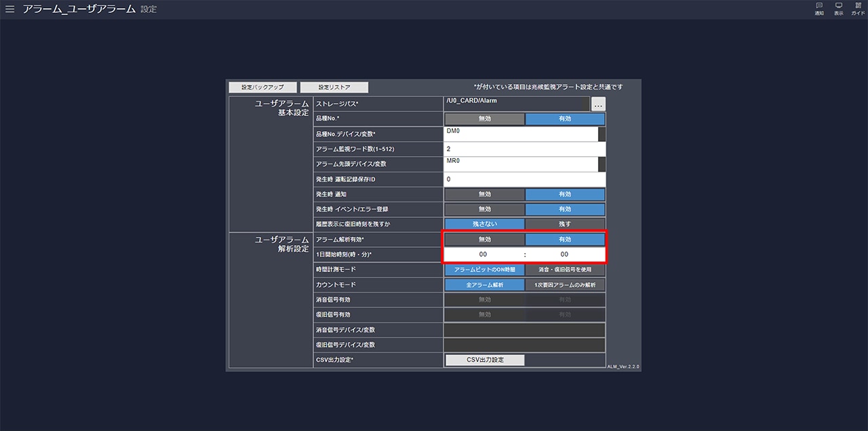Open the ガイド guide icon

click(858, 9)
